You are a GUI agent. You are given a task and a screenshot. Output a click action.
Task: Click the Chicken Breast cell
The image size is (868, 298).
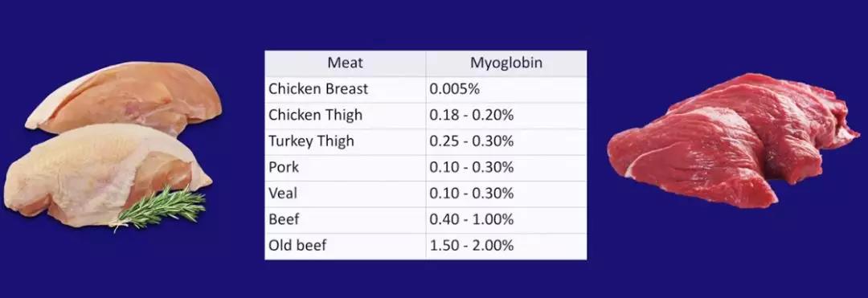tap(345, 89)
